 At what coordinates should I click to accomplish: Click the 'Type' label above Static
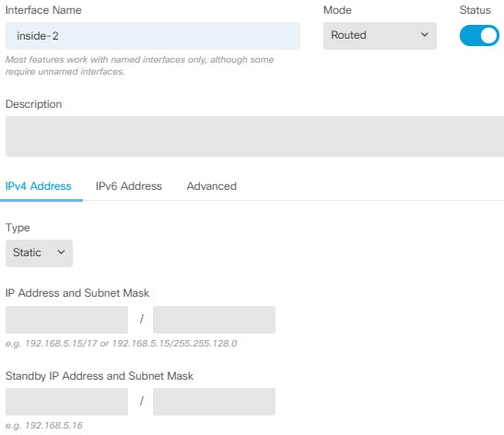pos(18,228)
